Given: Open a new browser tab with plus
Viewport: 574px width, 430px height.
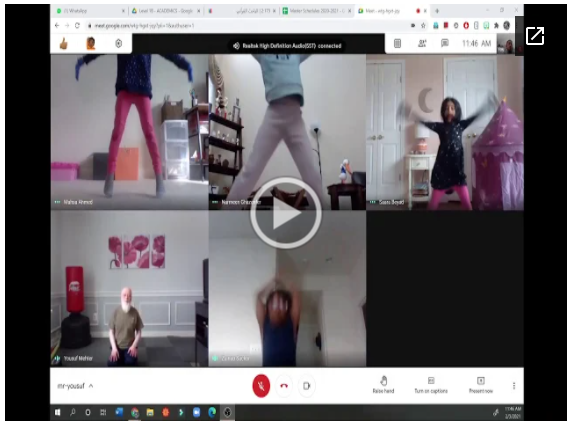Looking at the screenshot, I should [437, 11].
